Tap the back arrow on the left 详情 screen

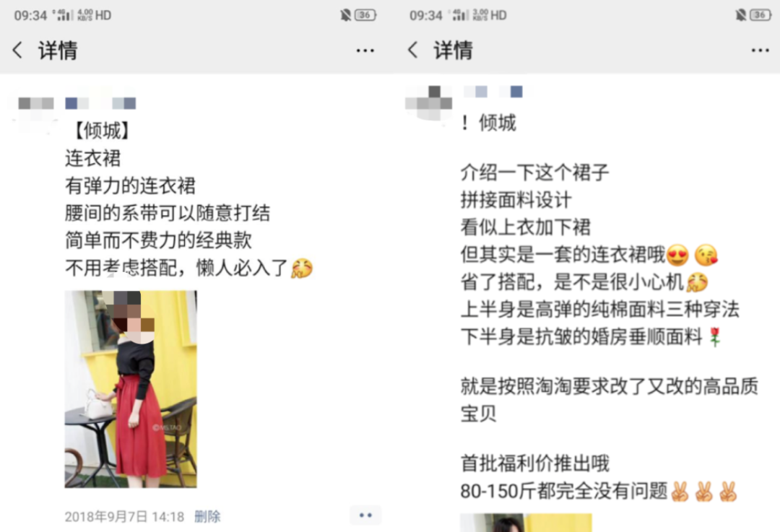(17, 51)
